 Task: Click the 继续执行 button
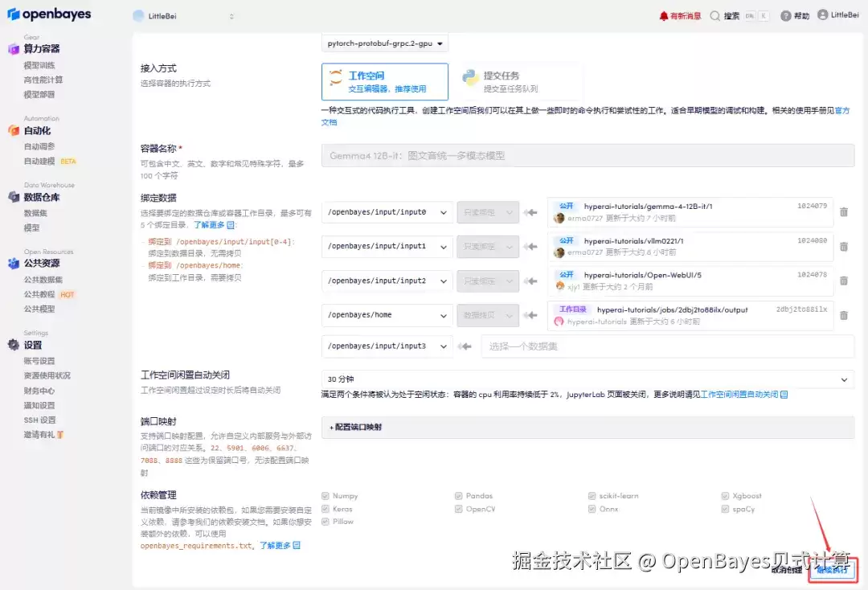click(x=832, y=570)
